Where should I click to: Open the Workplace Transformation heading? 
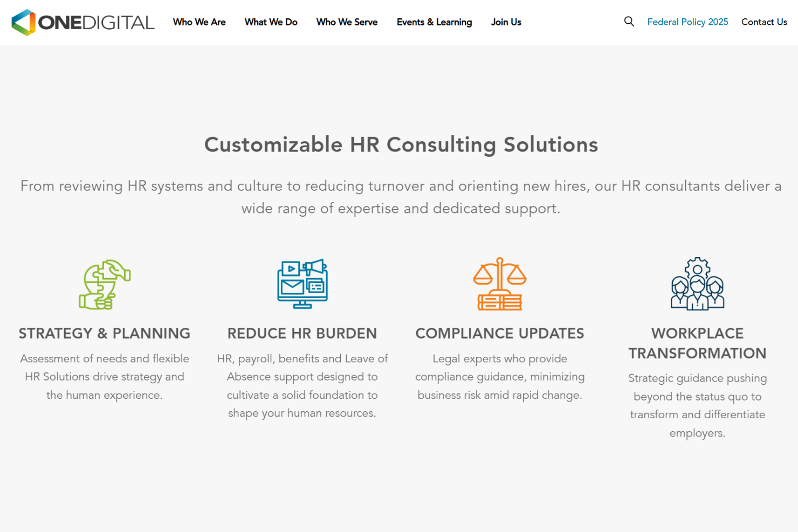click(697, 343)
